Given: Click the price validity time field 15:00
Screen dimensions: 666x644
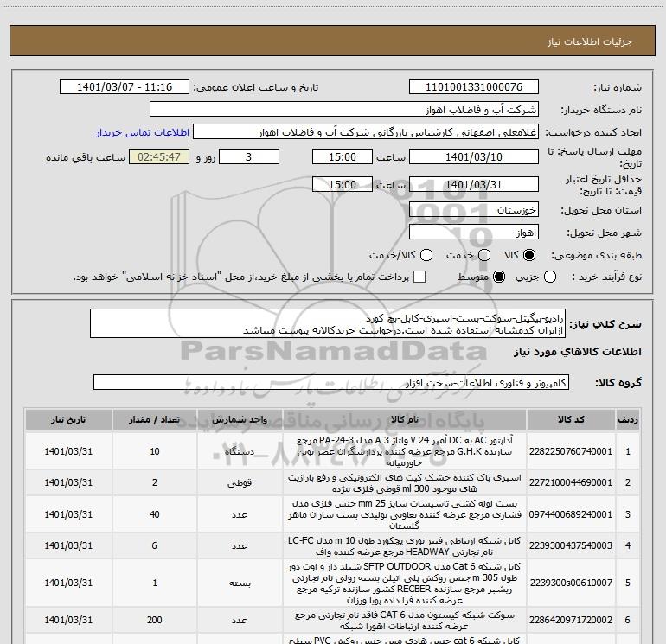Looking at the screenshot, I should click(343, 184).
